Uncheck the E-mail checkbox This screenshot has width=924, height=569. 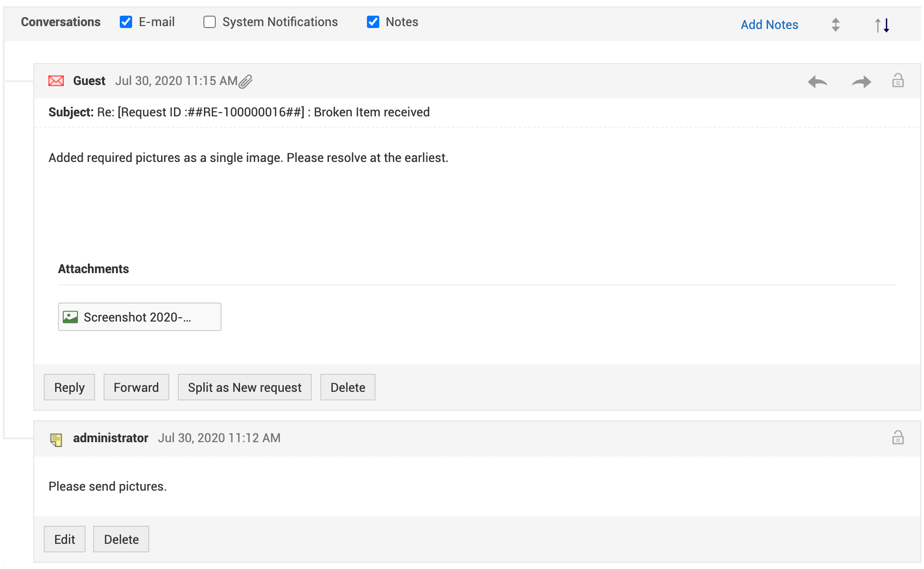[126, 22]
